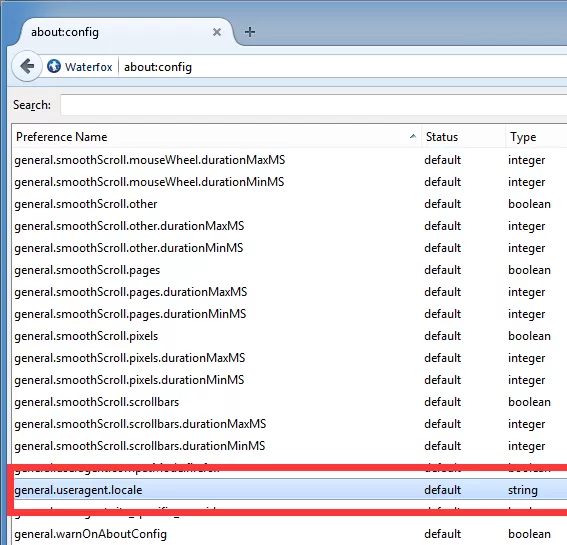Viewport: 567px width, 545px height.
Task: Select general.smoothScroll.pixels preference
Action: tap(290, 336)
